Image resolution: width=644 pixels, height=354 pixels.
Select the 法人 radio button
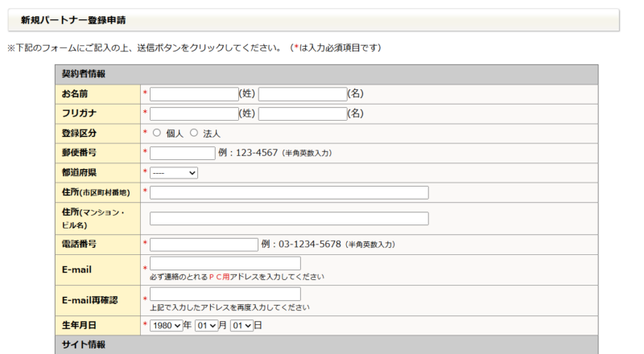pos(193,133)
